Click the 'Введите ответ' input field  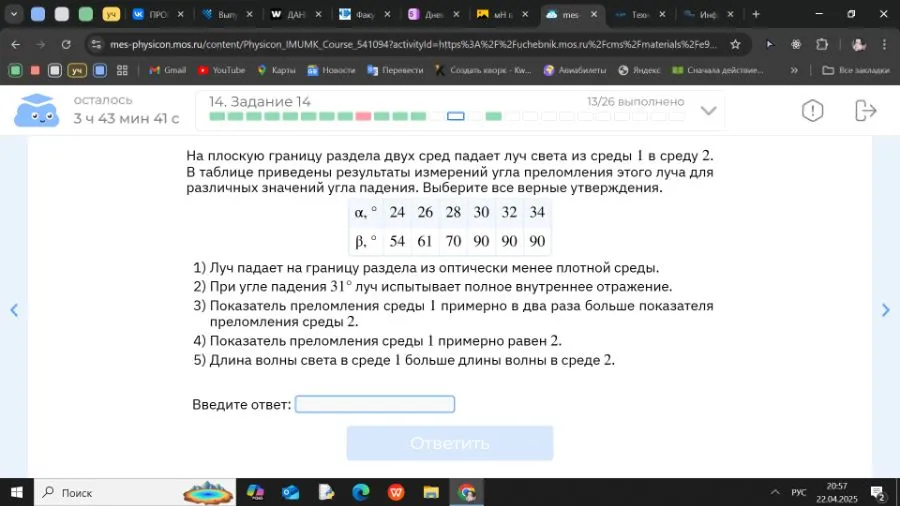coord(375,404)
